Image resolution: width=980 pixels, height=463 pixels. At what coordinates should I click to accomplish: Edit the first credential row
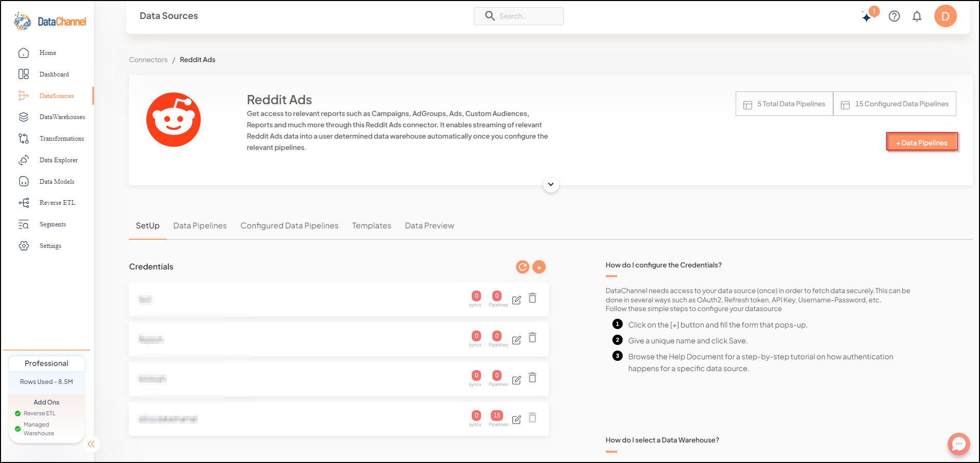[x=516, y=300]
